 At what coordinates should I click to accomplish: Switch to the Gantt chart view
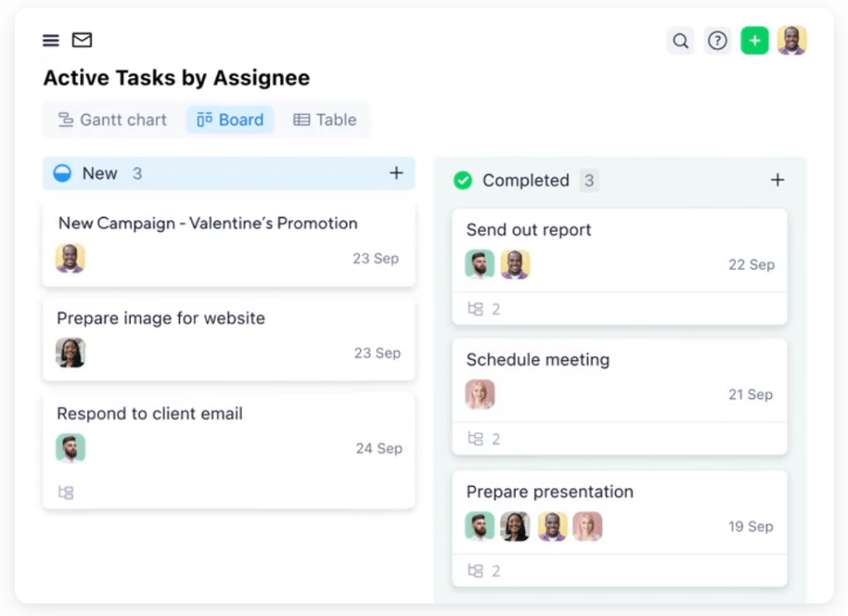pos(113,119)
